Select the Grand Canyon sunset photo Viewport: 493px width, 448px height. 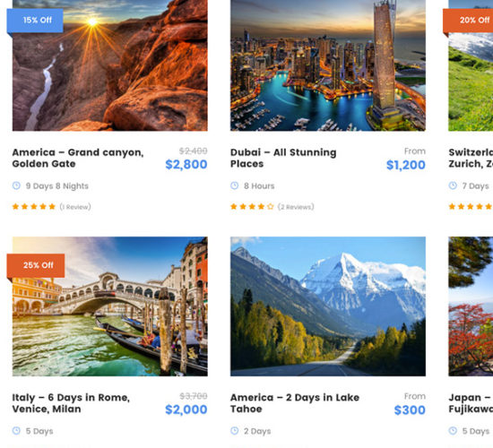pos(110,65)
